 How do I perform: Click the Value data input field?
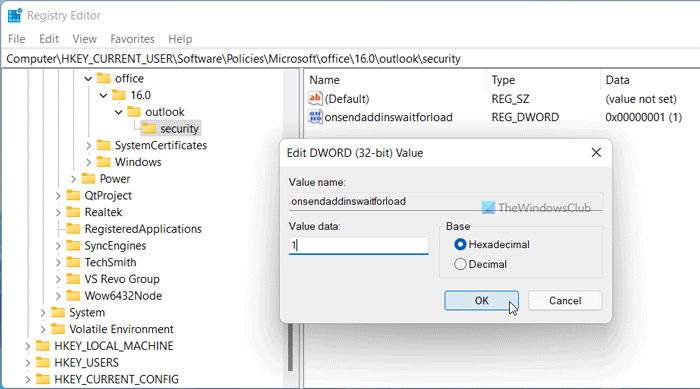pos(358,245)
